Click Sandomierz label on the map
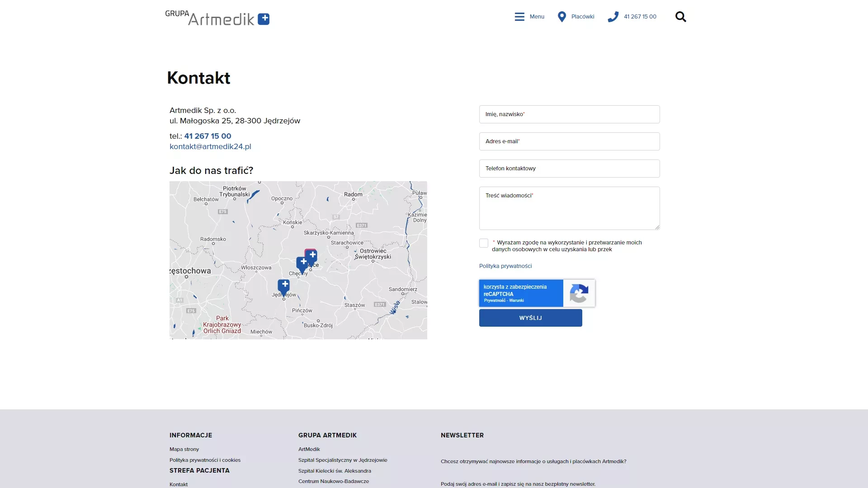Screen dimensions: 868x488 (x=403, y=289)
